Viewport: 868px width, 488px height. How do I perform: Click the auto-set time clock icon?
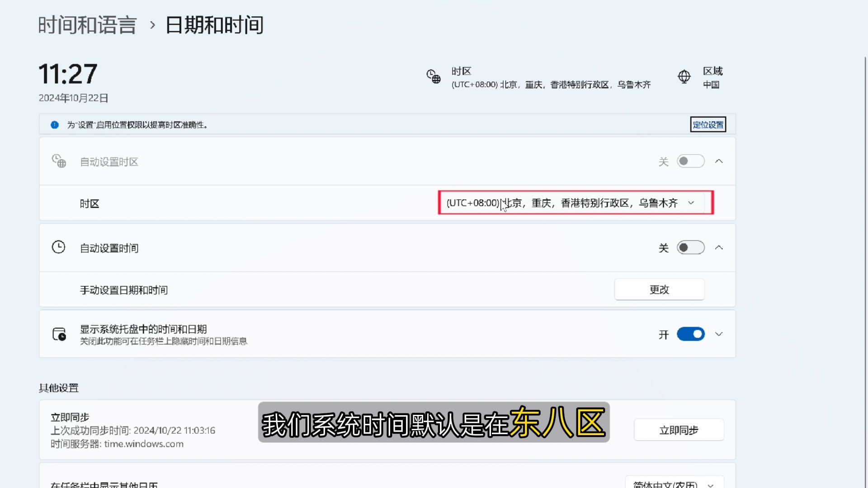pyautogui.click(x=58, y=247)
